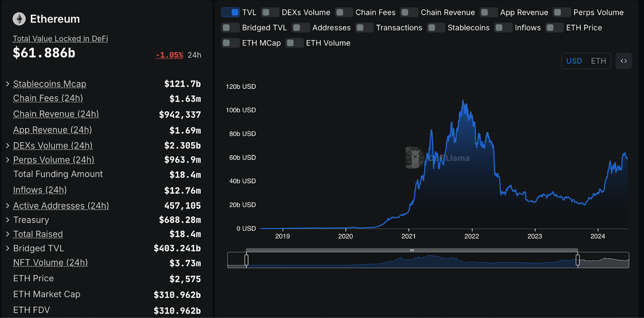This screenshot has height=318, width=644.
Task: Click the $963.9m perps volume value
Action: [182, 160]
